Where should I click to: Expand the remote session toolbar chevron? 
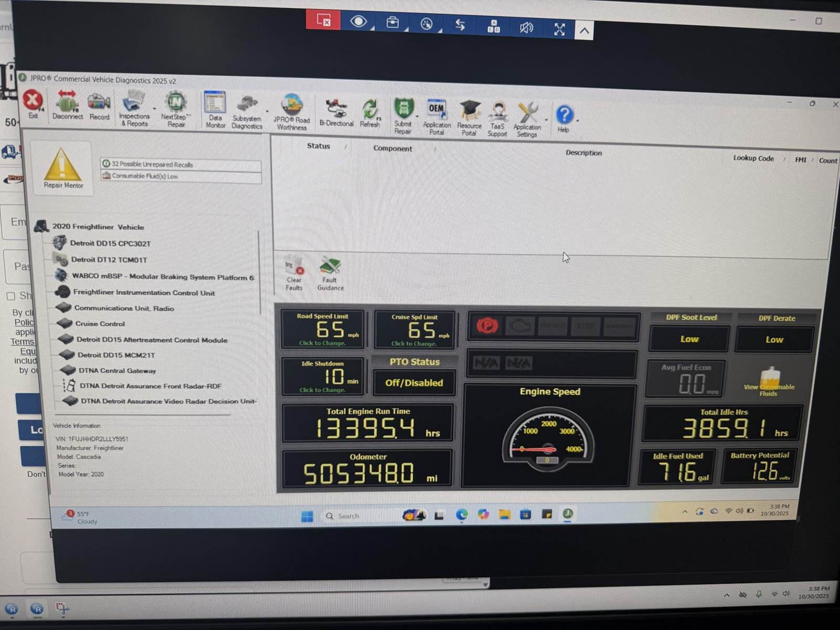(584, 30)
